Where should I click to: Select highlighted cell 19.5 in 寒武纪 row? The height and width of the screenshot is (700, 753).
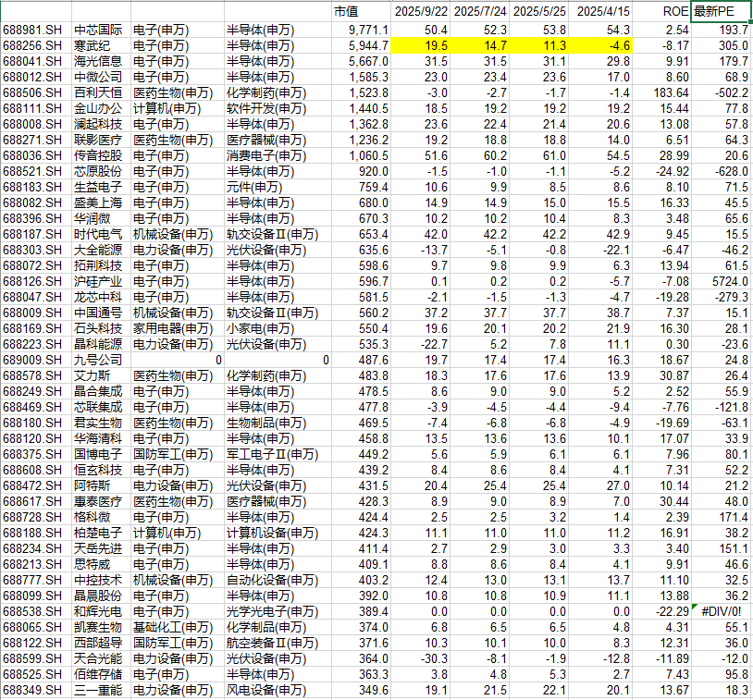420,45
